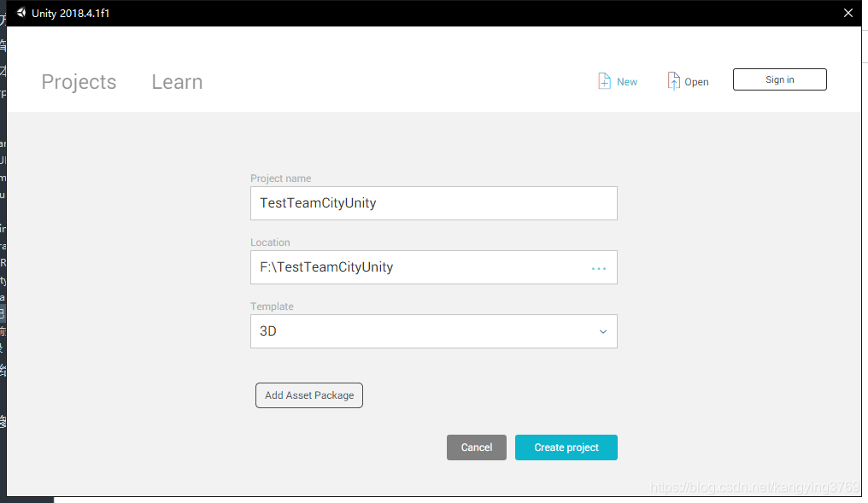Click the Add Asset Package button
Image resolution: width=868 pixels, height=503 pixels.
pyautogui.click(x=309, y=395)
